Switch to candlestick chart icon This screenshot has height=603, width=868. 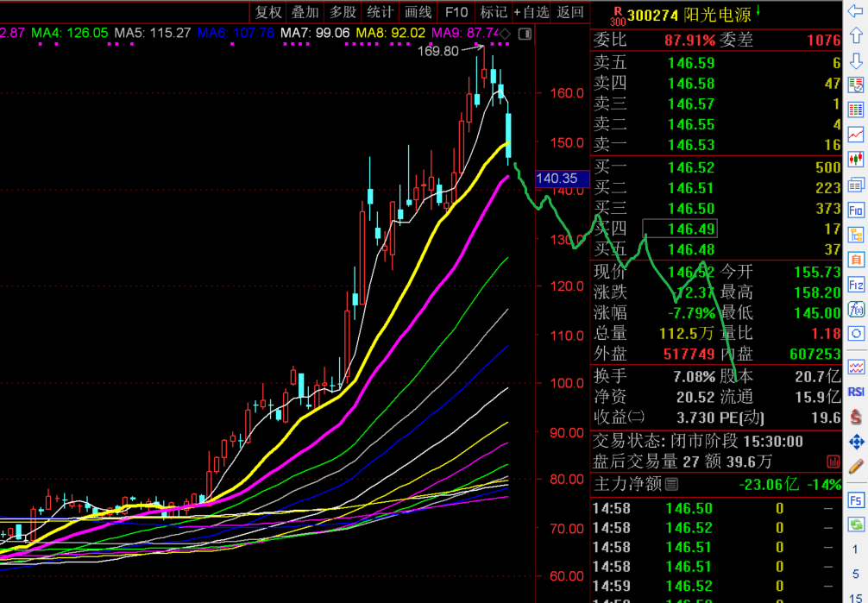[856, 160]
